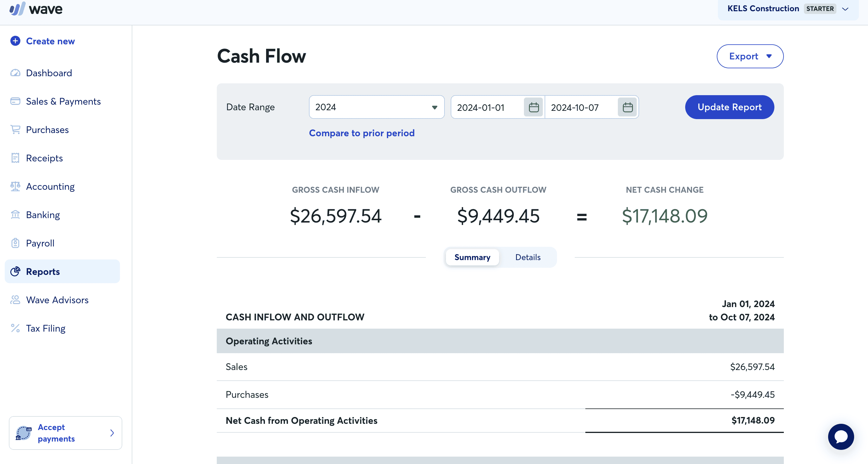
Task: Click the Receipts icon in sidebar
Action: click(15, 158)
